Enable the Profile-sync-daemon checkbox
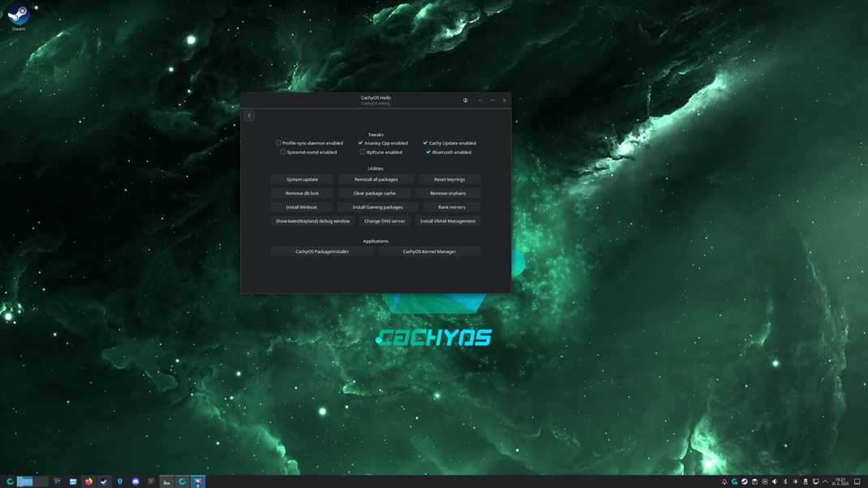This screenshot has width=868, height=488. 278,143
